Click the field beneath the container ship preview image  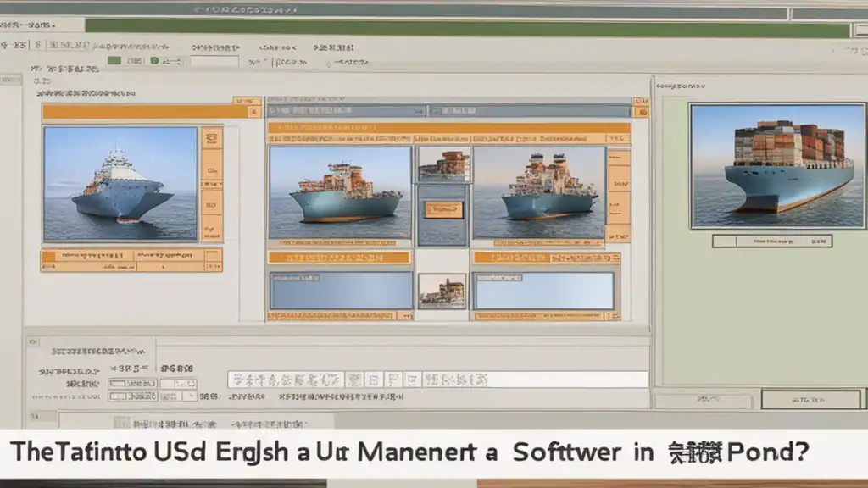[x=772, y=241]
